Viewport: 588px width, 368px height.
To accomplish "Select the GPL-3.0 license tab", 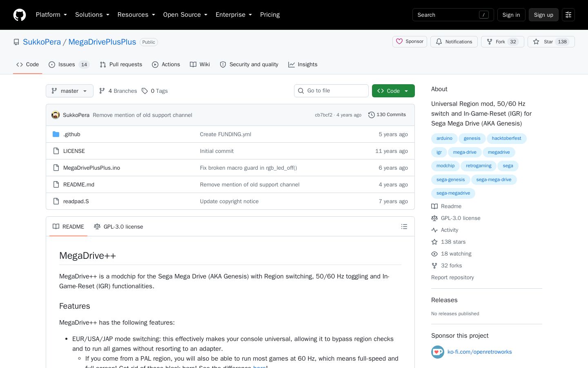I will pyautogui.click(x=118, y=227).
